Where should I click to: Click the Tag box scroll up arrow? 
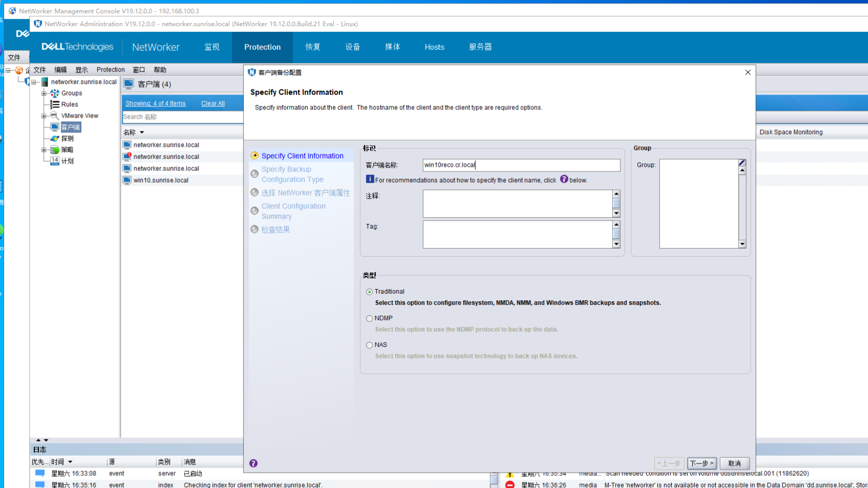tap(616, 225)
